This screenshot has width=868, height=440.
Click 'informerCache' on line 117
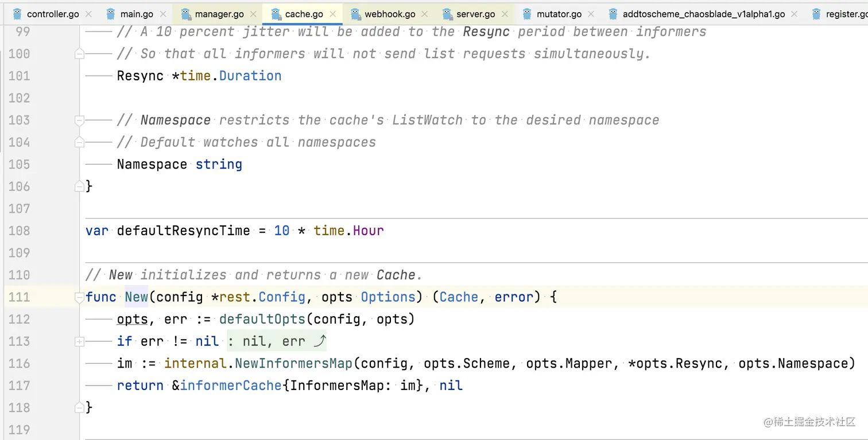[231, 386]
